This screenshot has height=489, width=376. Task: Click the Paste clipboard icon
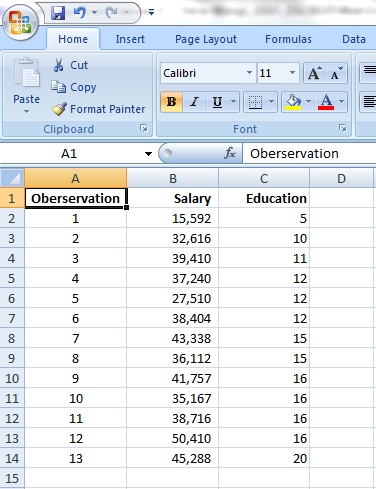pos(27,72)
